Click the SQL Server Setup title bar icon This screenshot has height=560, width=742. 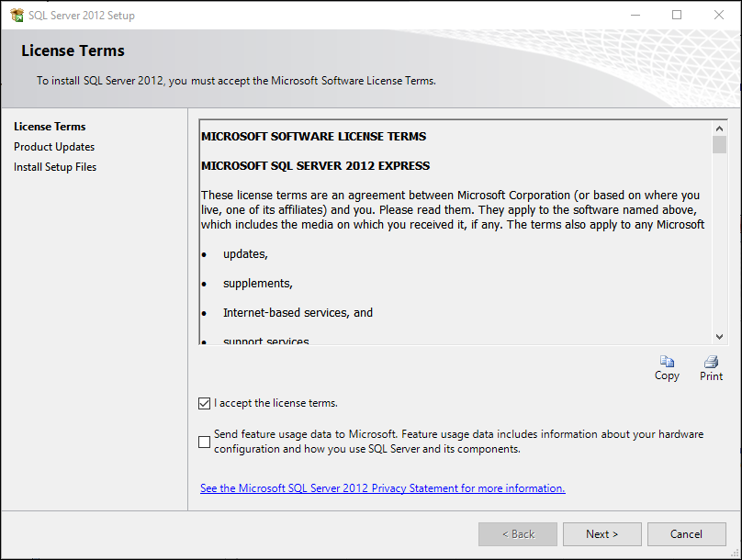click(17, 15)
